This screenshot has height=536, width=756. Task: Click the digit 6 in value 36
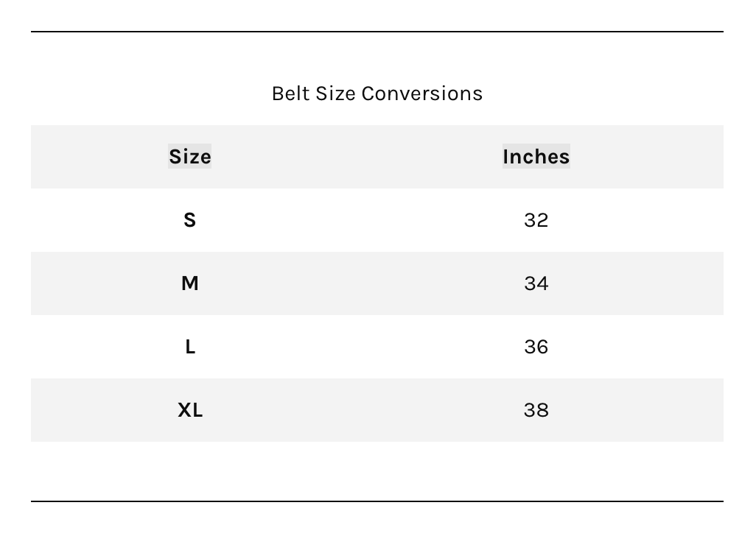pyautogui.click(x=542, y=347)
